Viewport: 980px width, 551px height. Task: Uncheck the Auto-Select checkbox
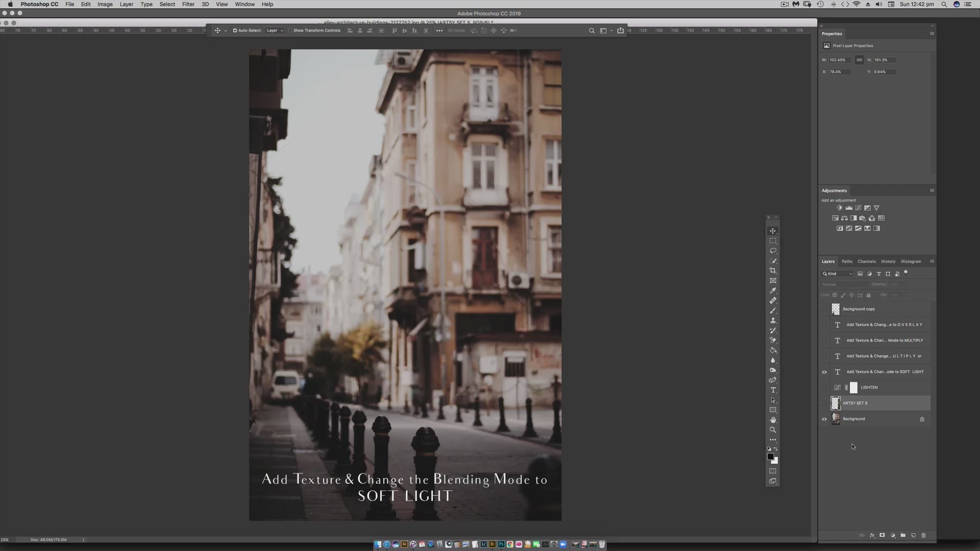[x=235, y=31]
